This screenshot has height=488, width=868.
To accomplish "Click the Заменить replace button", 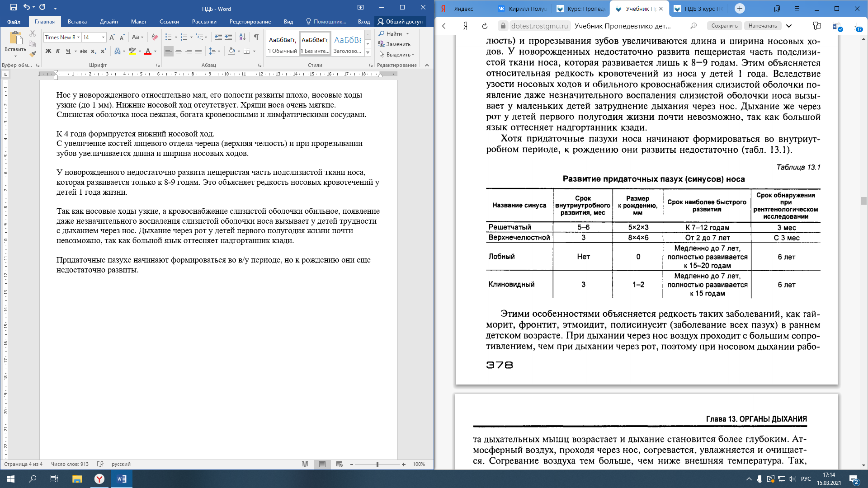I will point(394,44).
